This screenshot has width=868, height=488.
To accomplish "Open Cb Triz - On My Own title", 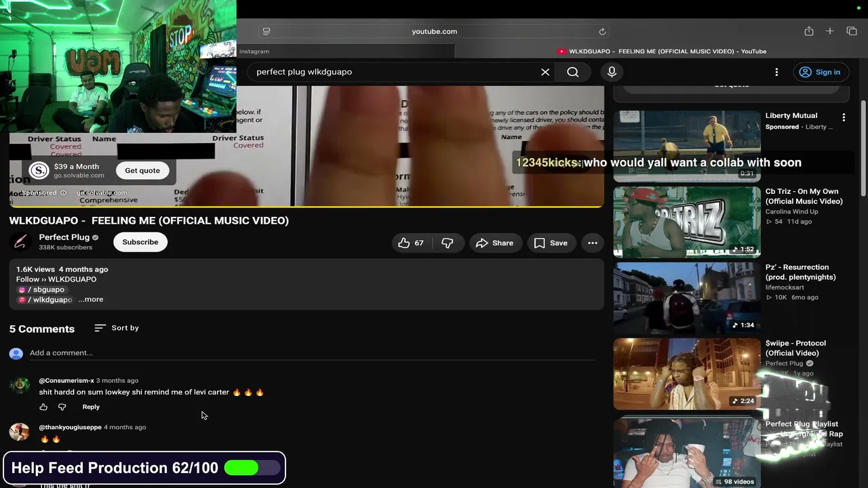I will 804,197.
